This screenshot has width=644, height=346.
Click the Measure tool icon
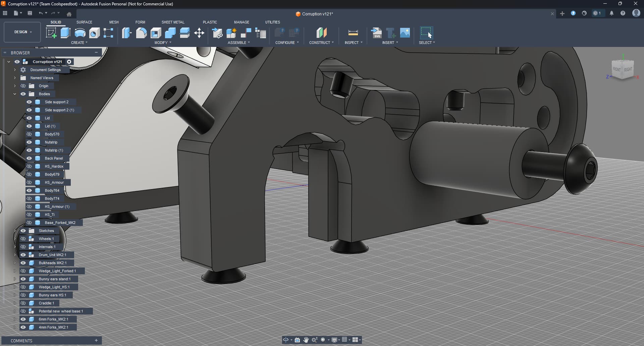pos(353,33)
